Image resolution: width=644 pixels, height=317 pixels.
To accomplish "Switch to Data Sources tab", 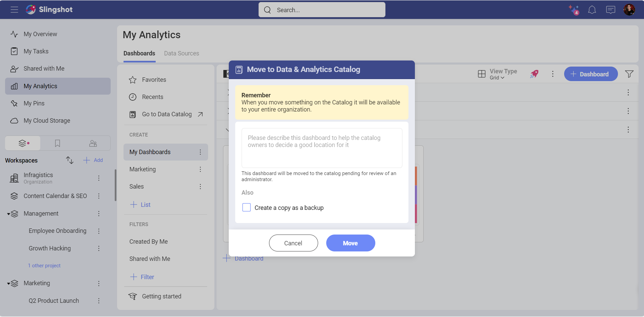I will click(x=181, y=53).
